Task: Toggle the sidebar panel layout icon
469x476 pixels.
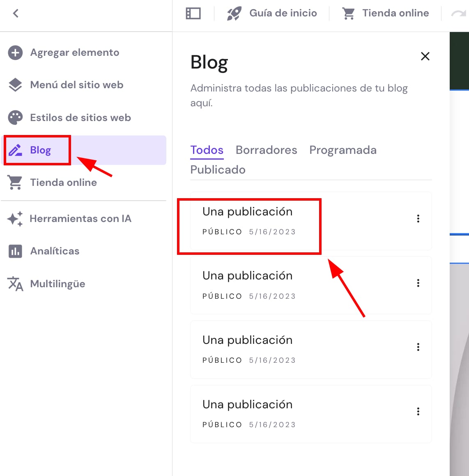Action: coord(193,14)
